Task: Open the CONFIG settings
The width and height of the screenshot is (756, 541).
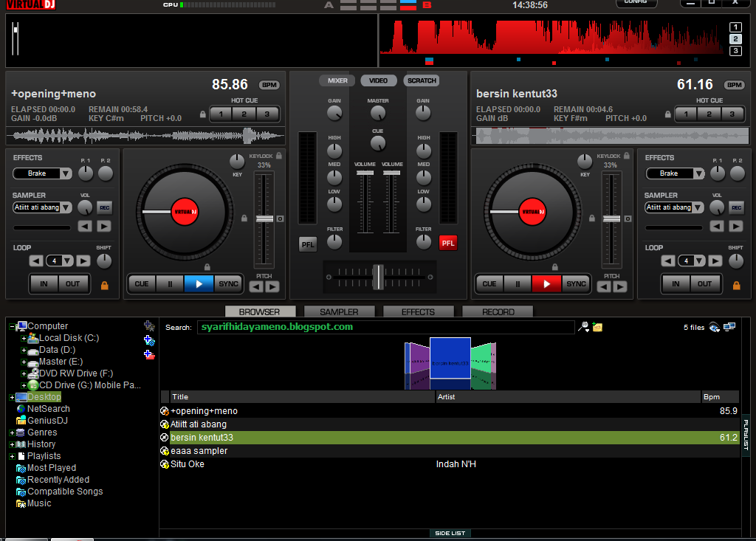Action: tap(636, 2)
